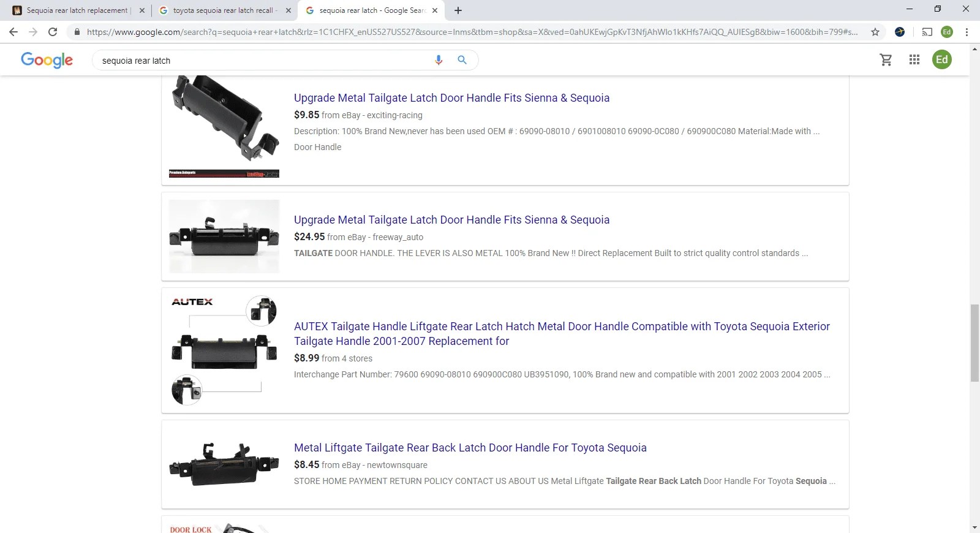Go to Google home via the logo
Image resolution: width=980 pixels, height=533 pixels.
(47, 60)
